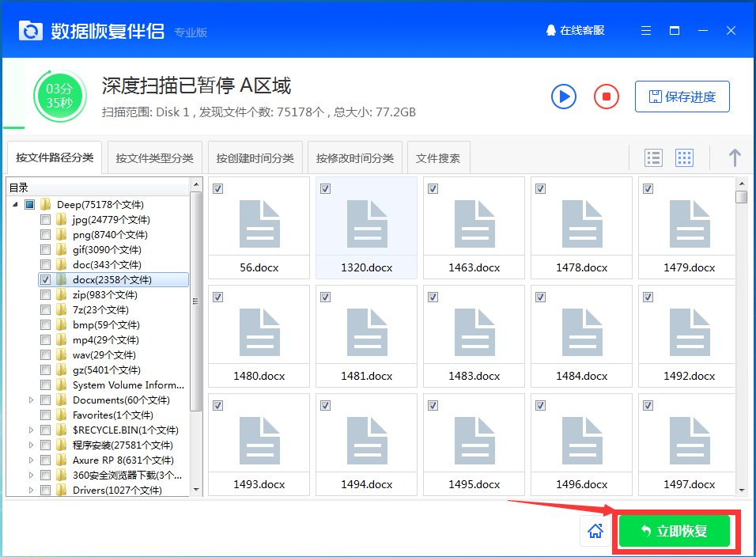Screen dimensions: 756x557
Task: Click the 1496.docx file thumbnail
Action: [581, 445]
